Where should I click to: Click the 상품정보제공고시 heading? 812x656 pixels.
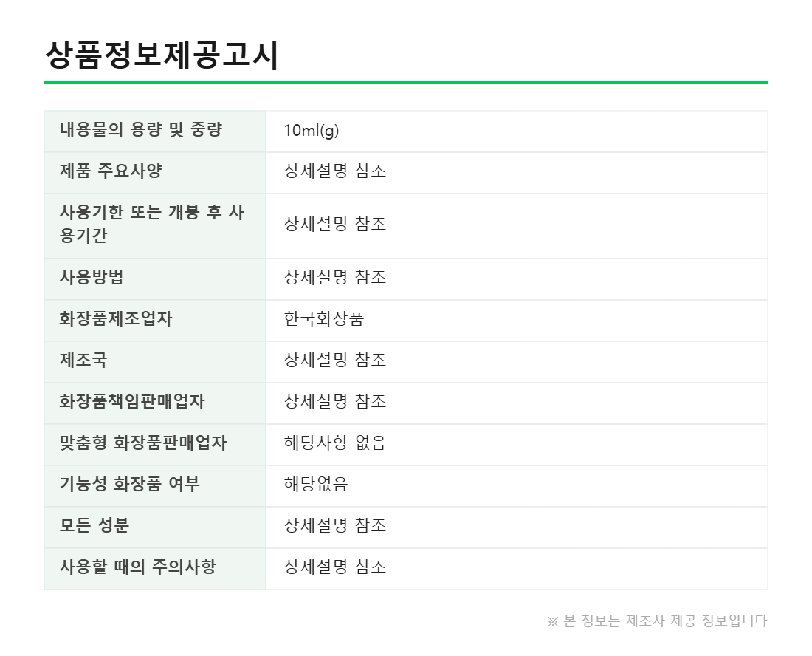pos(162,55)
